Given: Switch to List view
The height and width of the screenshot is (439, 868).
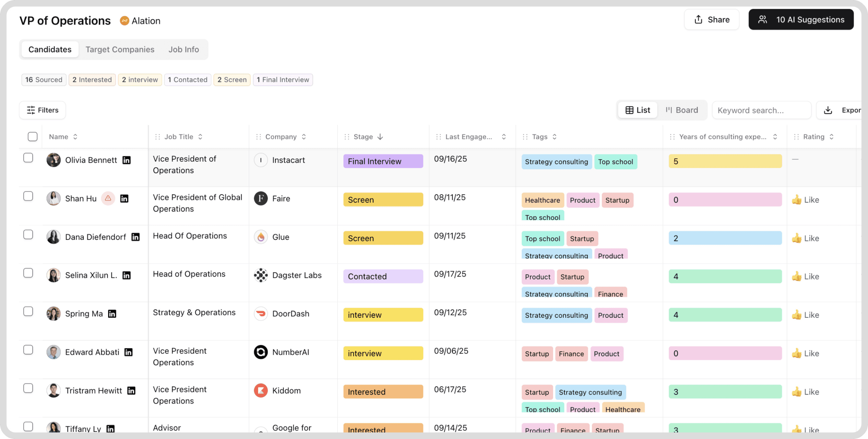Looking at the screenshot, I should click(x=638, y=110).
